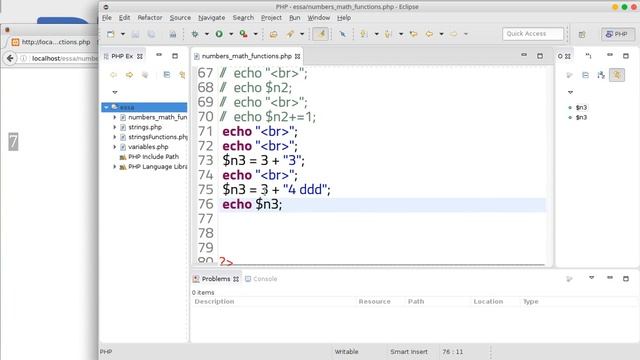Image resolution: width=640 pixels, height=360 pixels.
Task: Expand PHP Language Library node
Action: pos(115,167)
